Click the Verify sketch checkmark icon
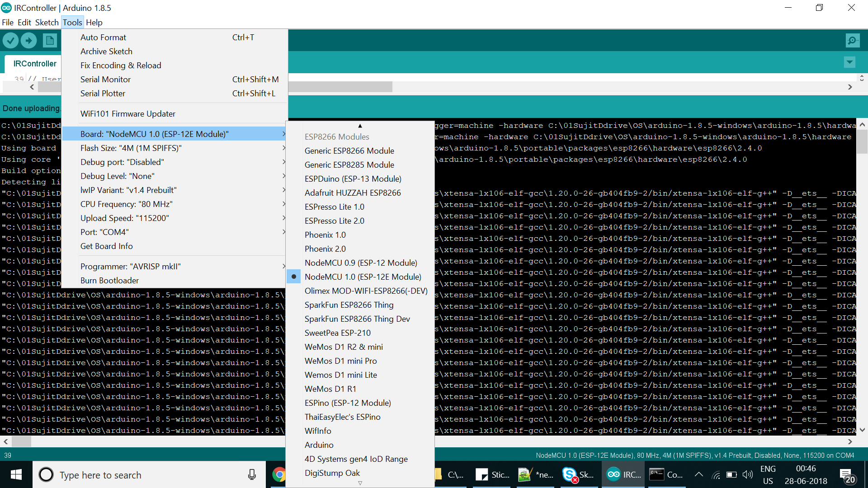Viewport: 868px width, 488px height. coord(11,40)
